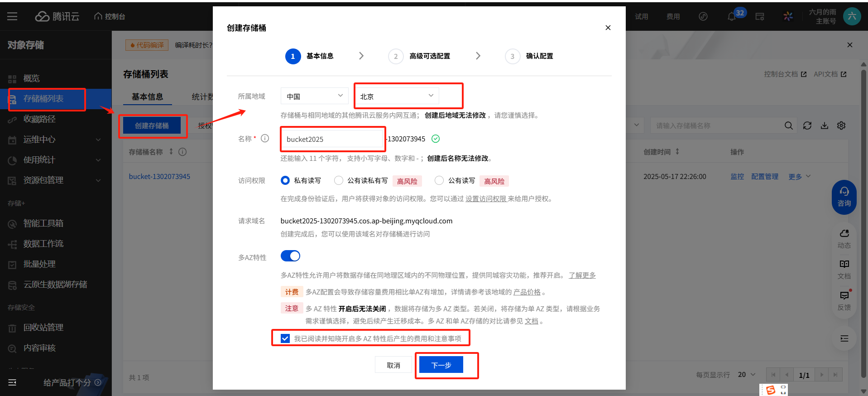Open the notification bell with 32 badge
Viewport: 868px width, 396px height.
[732, 17]
